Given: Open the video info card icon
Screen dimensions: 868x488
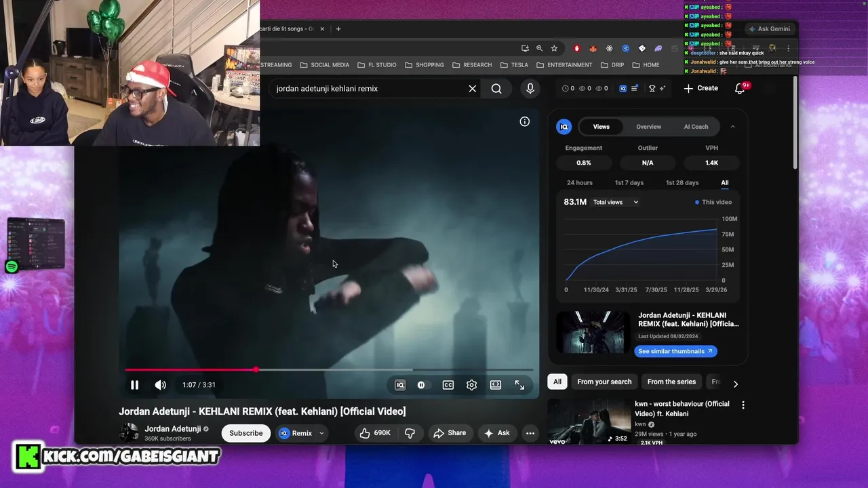Looking at the screenshot, I should tap(525, 121).
